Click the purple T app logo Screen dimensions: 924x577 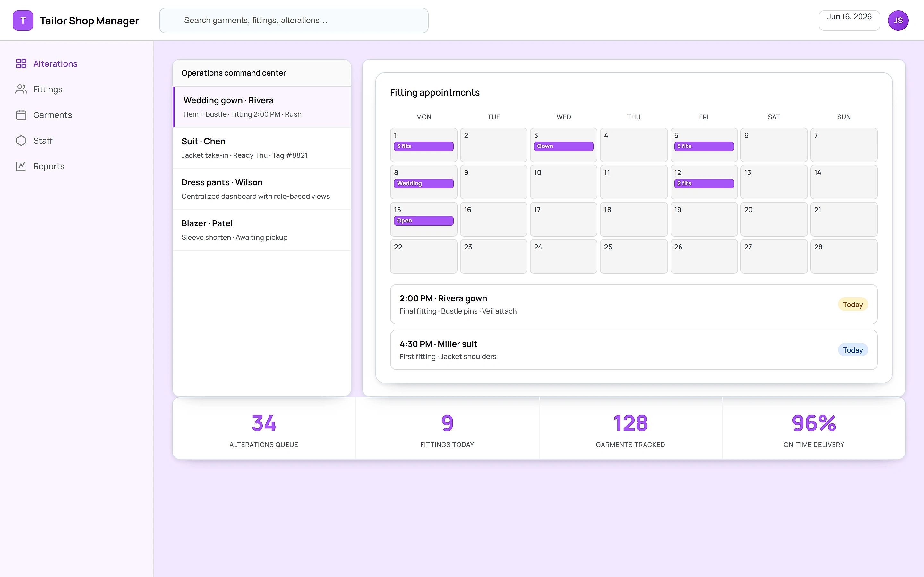(23, 21)
